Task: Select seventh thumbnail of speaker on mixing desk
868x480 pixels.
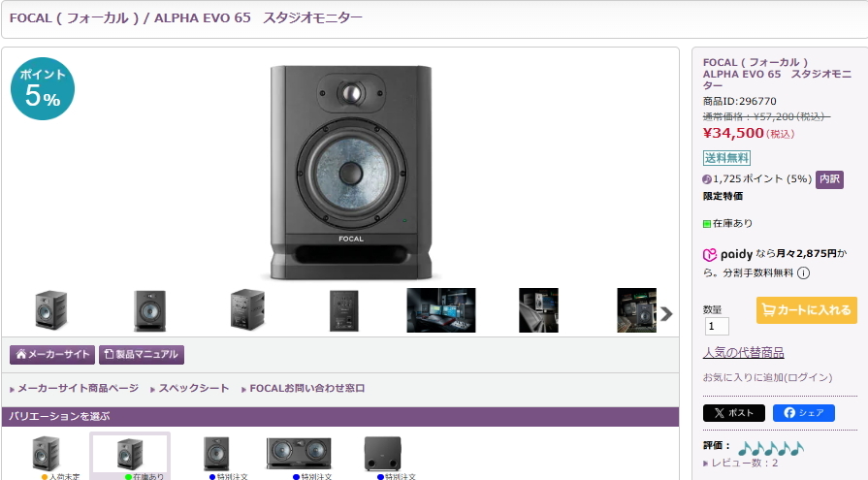Action: pos(636,310)
